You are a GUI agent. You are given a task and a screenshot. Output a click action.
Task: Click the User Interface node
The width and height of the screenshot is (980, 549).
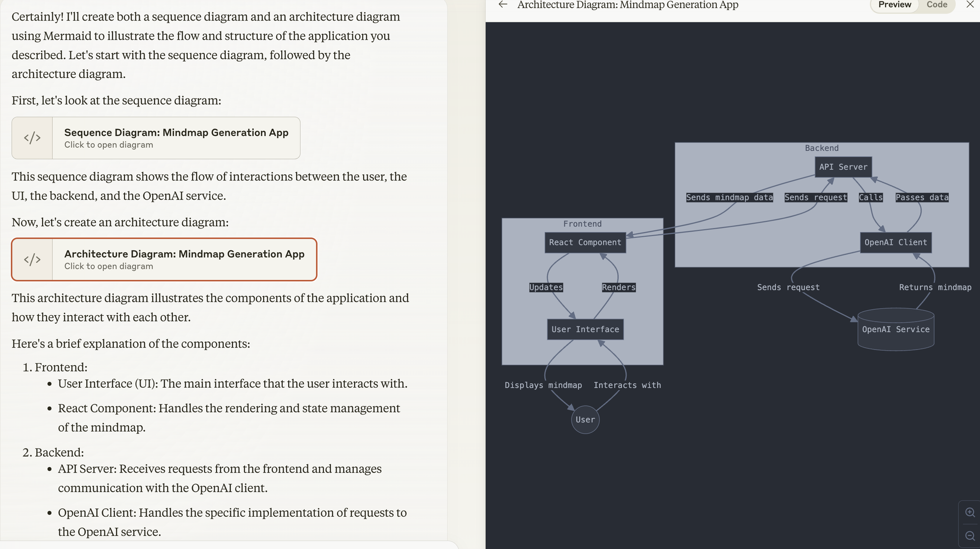point(585,329)
